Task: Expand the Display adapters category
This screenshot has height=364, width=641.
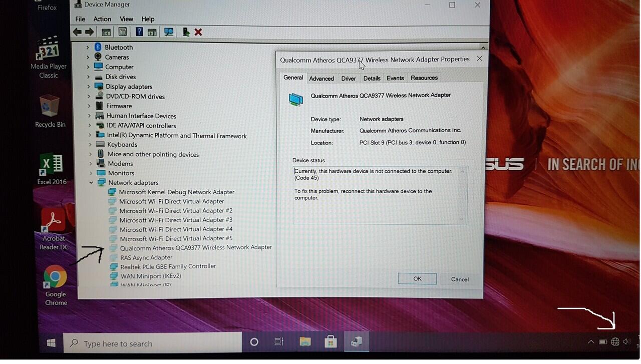Action: coord(89,87)
